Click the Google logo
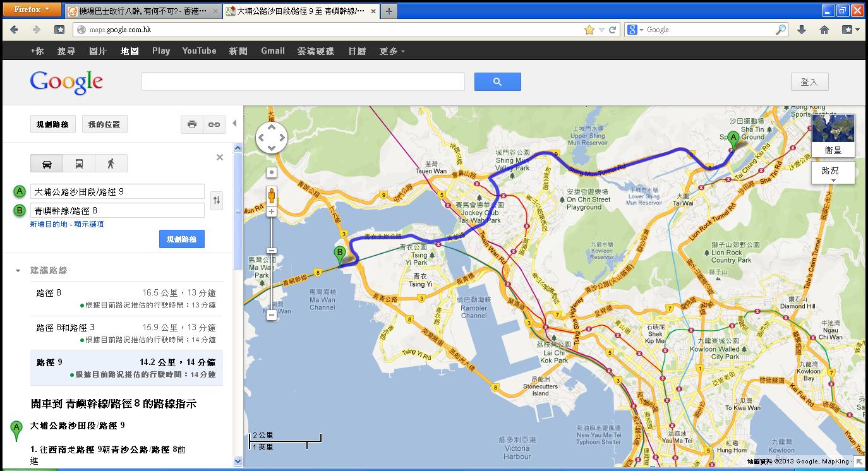The width and height of the screenshot is (868, 471). coord(66,83)
